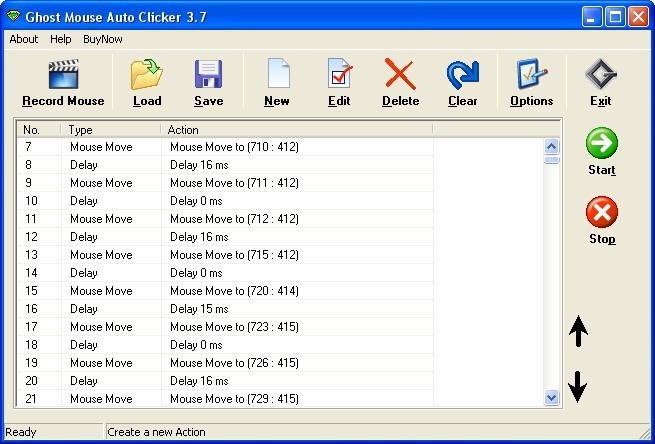
Task: Select row 13 Mouse Move to (715 : 412)
Action: [225, 255]
